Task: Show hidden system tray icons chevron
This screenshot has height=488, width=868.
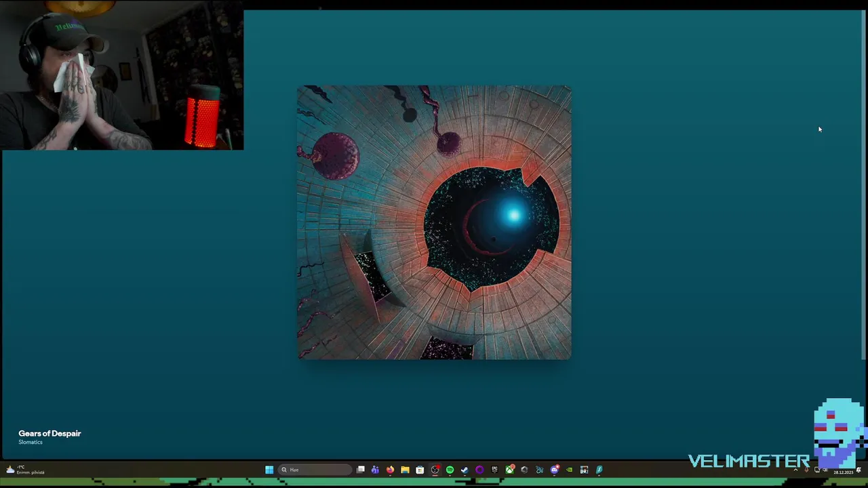Action: [x=795, y=470]
